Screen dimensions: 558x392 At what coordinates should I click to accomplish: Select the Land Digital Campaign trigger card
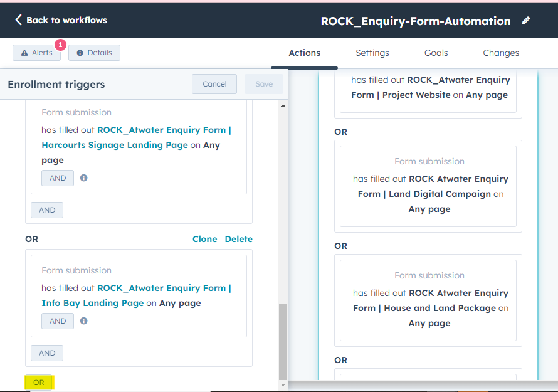(x=428, y=186)
